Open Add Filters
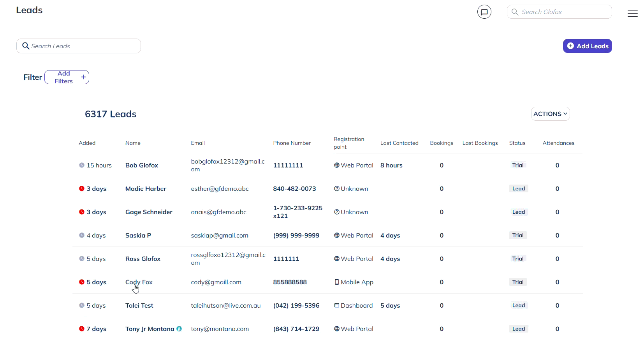The height and width of the screenshot is (338, 644). click(67, 77)
